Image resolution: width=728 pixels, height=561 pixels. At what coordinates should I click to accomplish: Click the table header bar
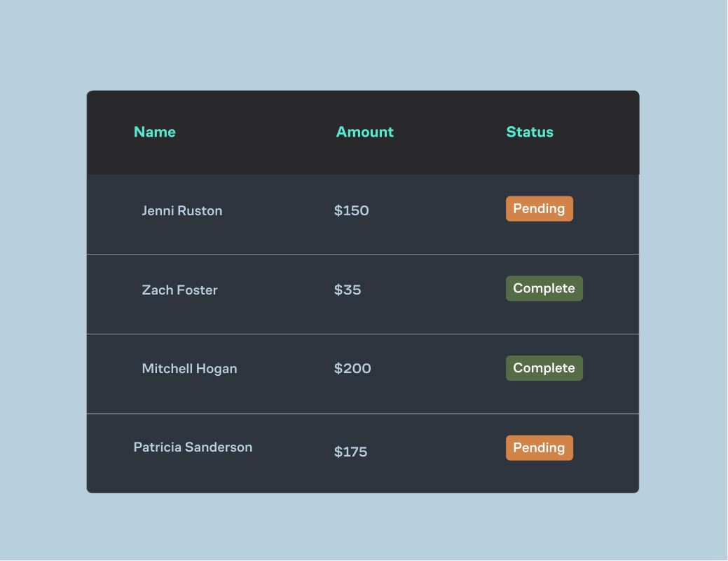pyautogui.click(x=363, y=132)
